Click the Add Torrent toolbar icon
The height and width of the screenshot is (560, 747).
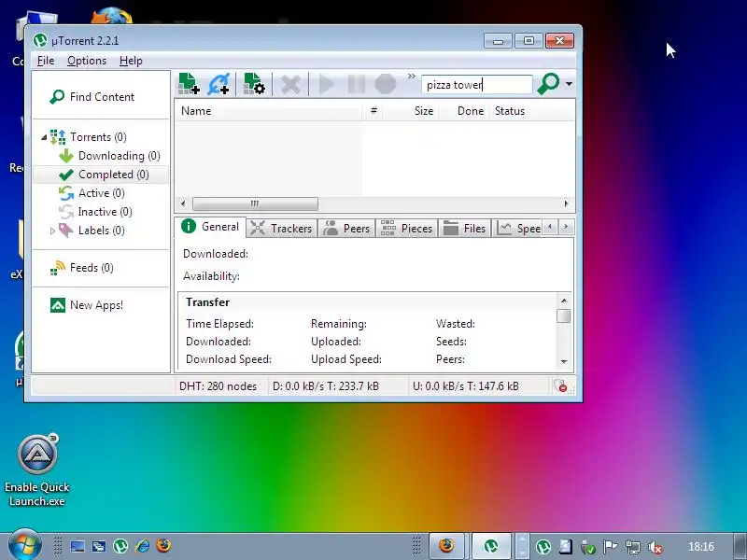190,84
